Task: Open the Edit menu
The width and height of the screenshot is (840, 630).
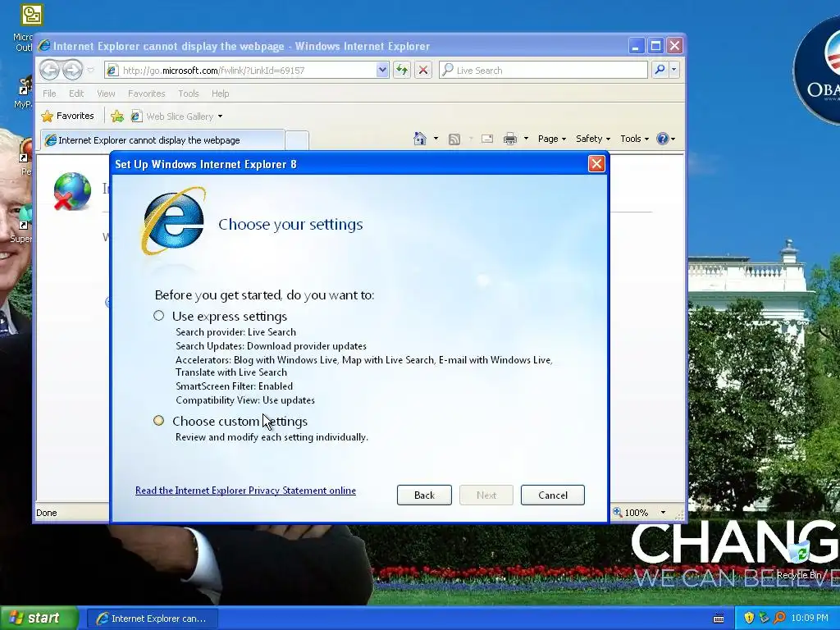Action: (x=76, y=94)
